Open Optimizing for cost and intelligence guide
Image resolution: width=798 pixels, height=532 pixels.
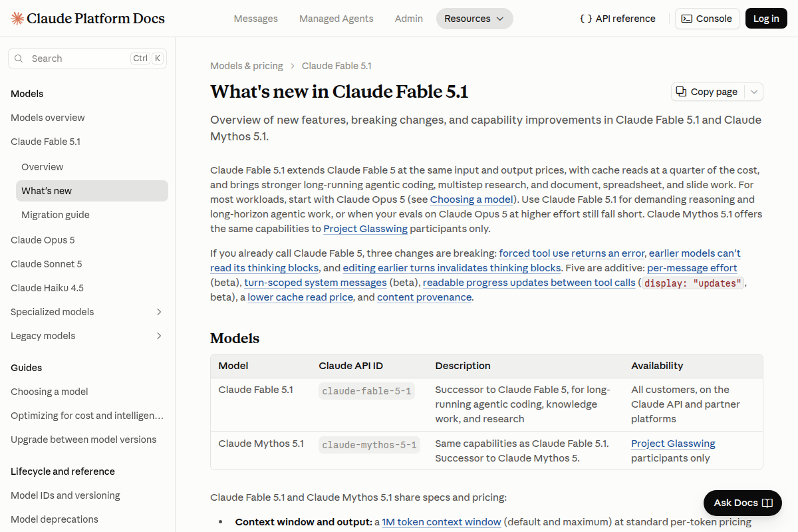[87, 416]
